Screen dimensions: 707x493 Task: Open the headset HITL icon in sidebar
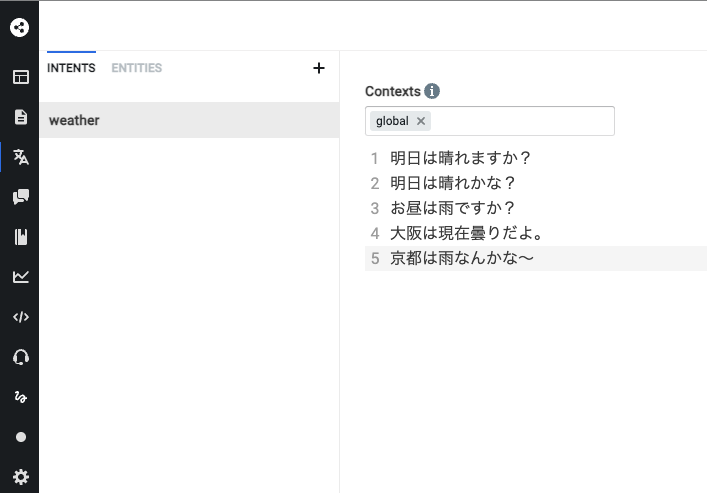tap(20, 357)
